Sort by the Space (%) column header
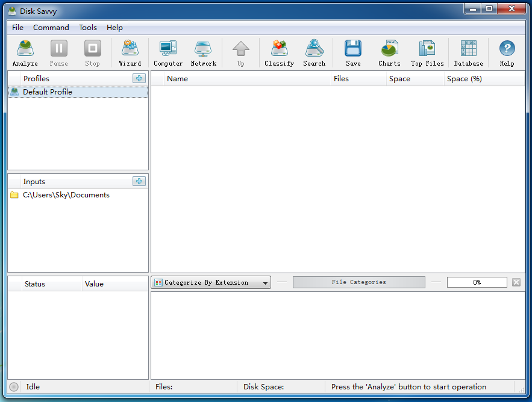This screenshot has width=532, height=402. point(484,79)
